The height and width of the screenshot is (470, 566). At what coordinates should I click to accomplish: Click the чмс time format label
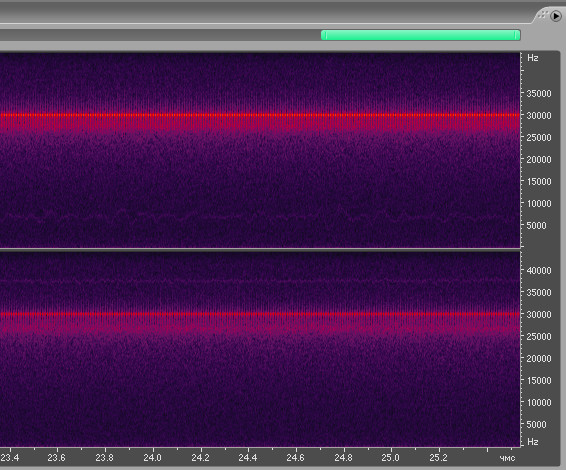coord(507,458)
